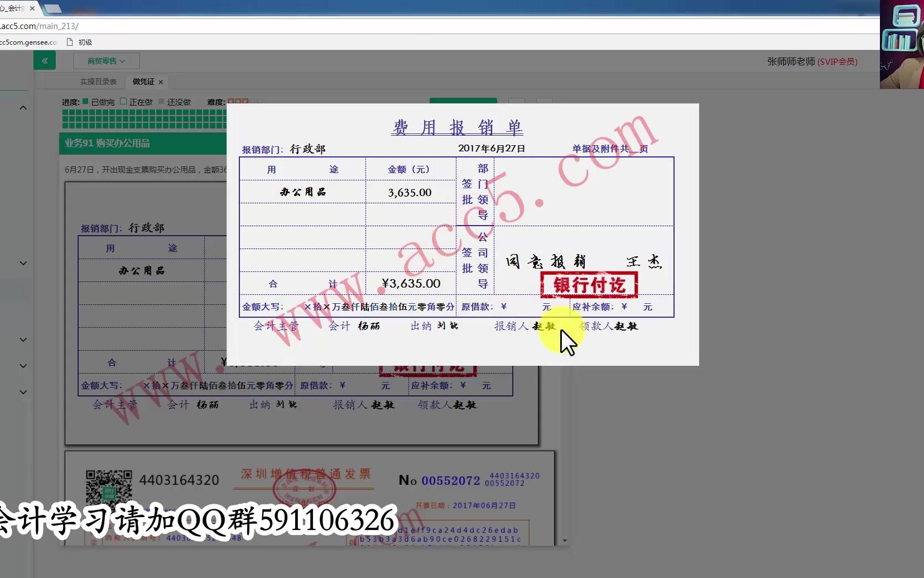
Task: Expand the third sidebar section chevron
Action: point(23,340)
